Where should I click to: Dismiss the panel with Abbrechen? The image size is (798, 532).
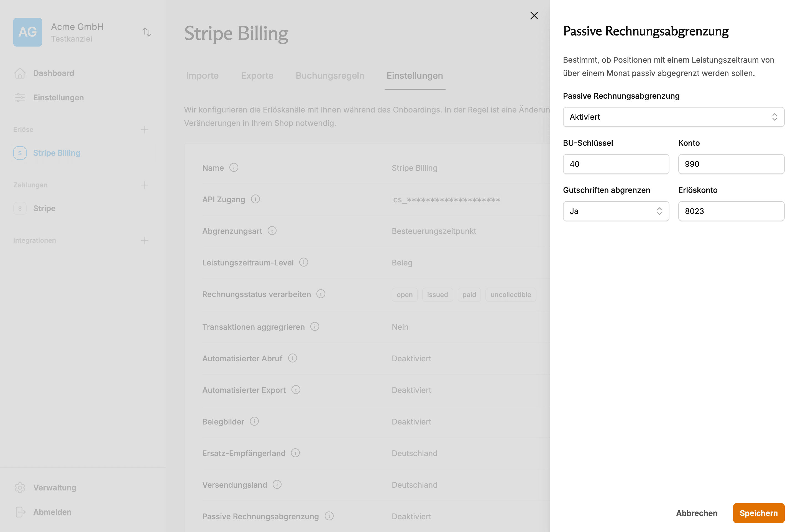pyautogui.click(x=697, y=513)
